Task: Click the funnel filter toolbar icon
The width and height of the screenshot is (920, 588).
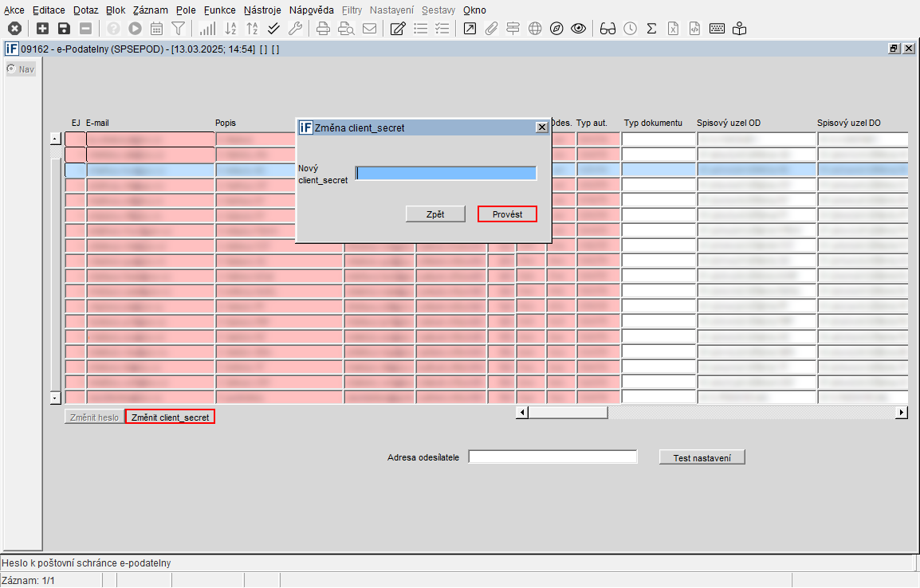Action: pos(178,28)
